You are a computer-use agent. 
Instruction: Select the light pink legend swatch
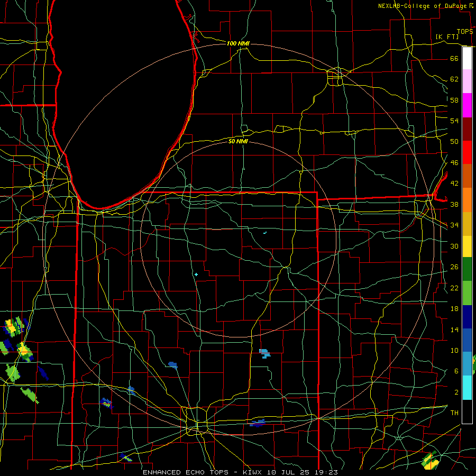point(467,81)
